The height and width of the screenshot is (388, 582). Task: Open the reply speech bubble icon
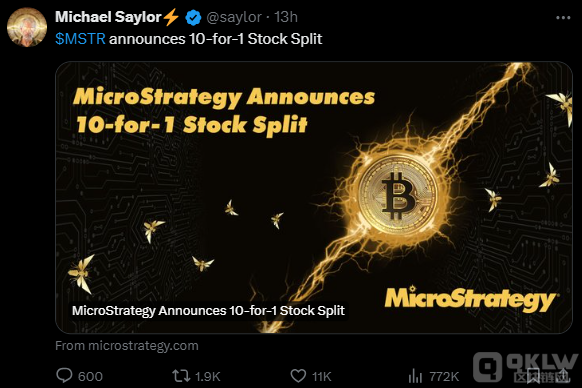tap(64, 376)
